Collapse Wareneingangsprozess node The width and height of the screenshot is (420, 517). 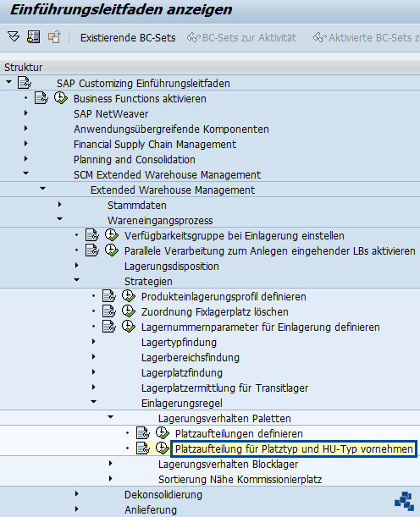pyautogui.click(x=60, y=218)
